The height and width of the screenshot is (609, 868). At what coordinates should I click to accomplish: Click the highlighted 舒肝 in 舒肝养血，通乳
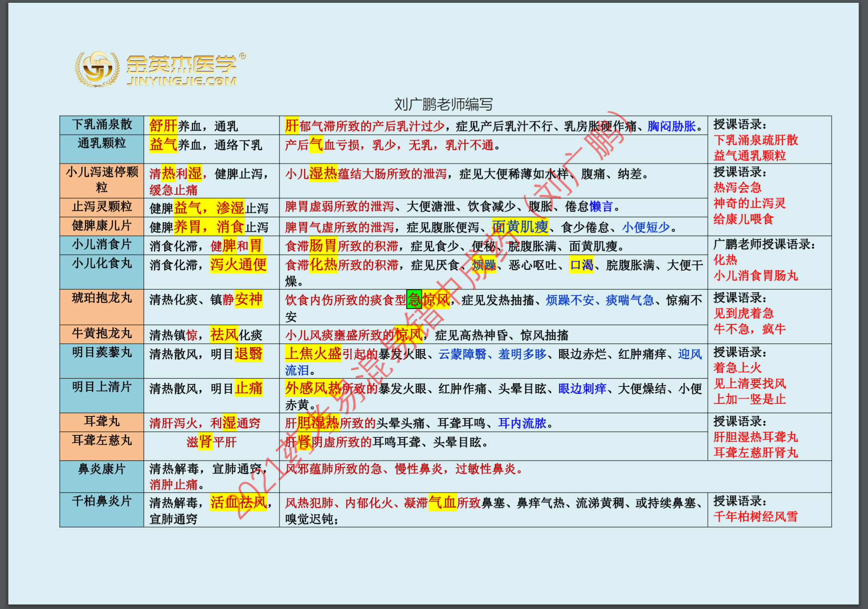[163, 126]
